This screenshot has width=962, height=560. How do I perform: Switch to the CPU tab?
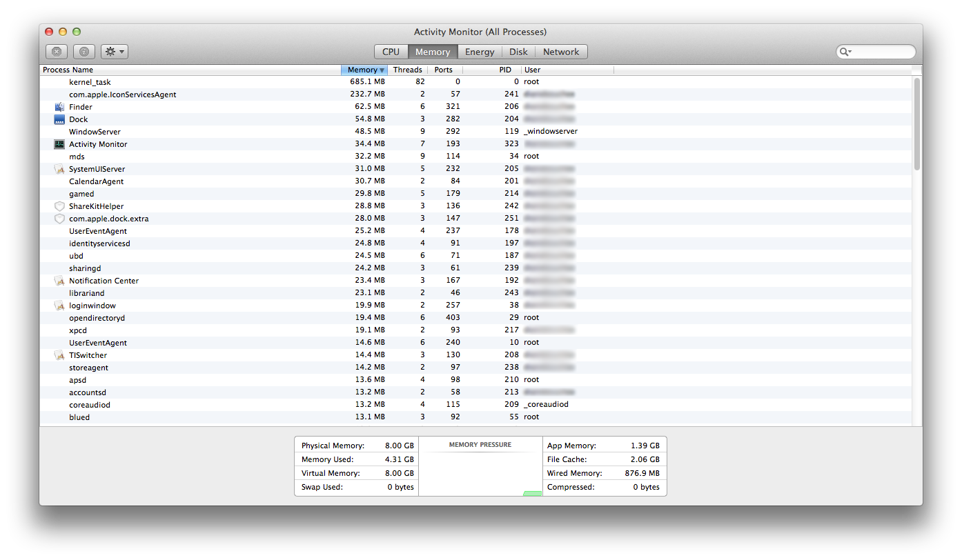[x=391, y=52]
